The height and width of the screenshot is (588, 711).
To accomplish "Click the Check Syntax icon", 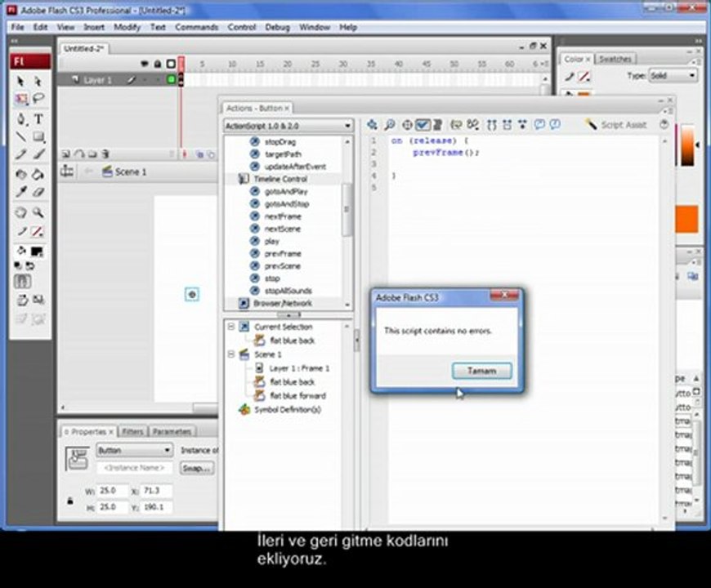I will [x=423, y=125].
